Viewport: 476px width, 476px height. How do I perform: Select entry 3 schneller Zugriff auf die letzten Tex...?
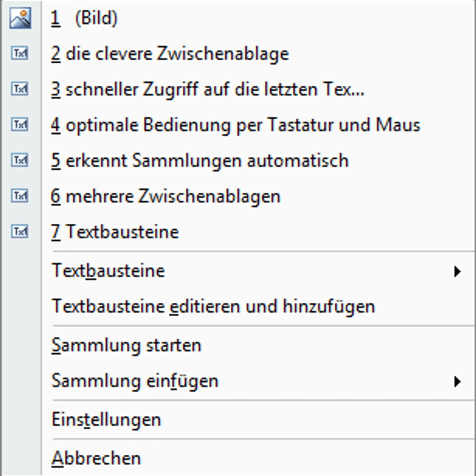(x=208, y=89)
